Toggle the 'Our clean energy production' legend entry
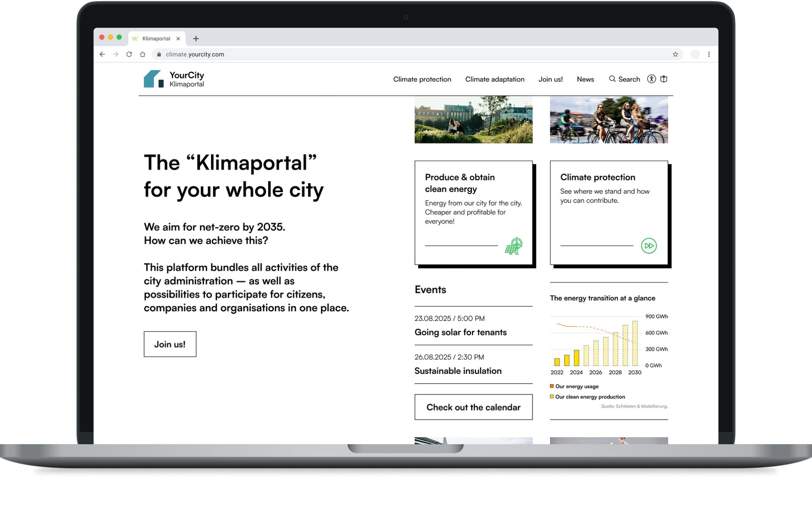The image size is (812, 508). 590,397
